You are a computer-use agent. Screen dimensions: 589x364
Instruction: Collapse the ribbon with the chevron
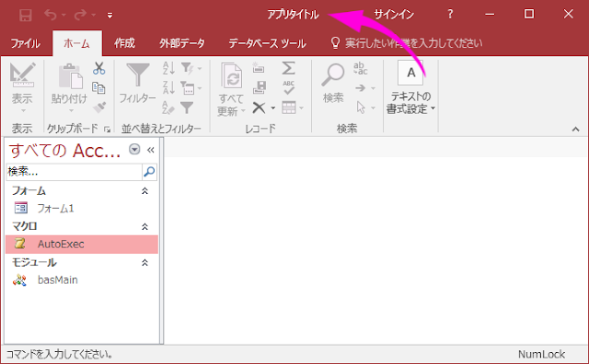pos(575,129)
